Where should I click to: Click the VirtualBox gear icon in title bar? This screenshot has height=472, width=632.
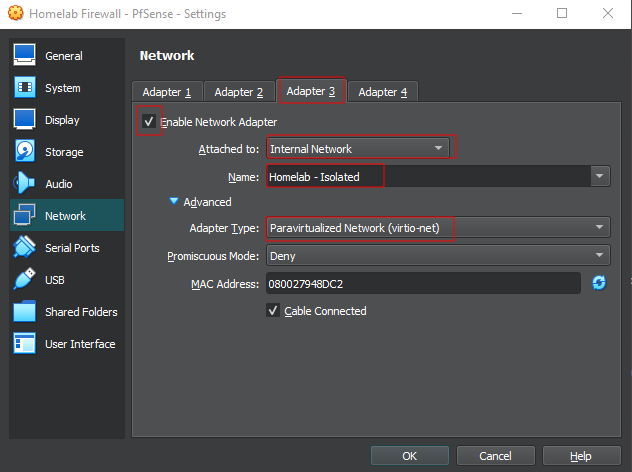15,13
